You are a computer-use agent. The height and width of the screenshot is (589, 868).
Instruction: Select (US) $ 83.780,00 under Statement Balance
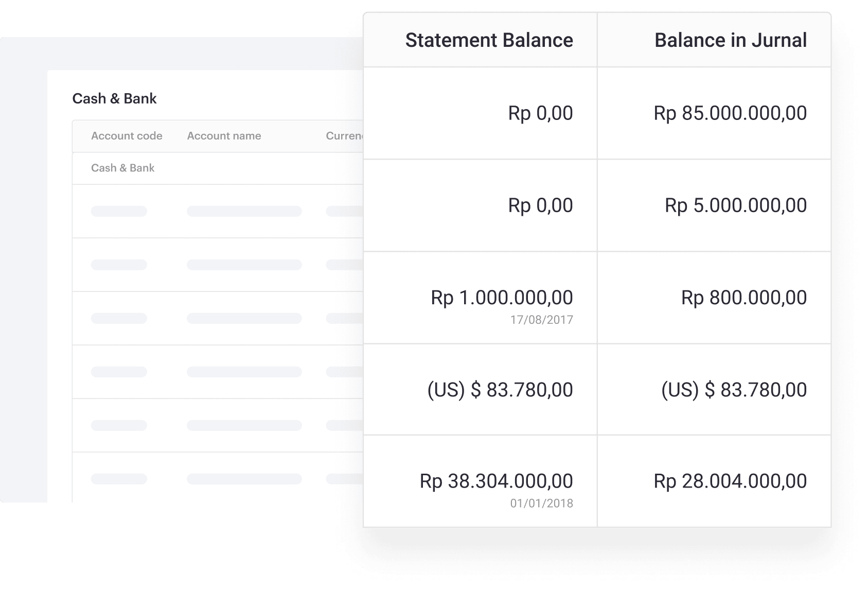[500, 390]
